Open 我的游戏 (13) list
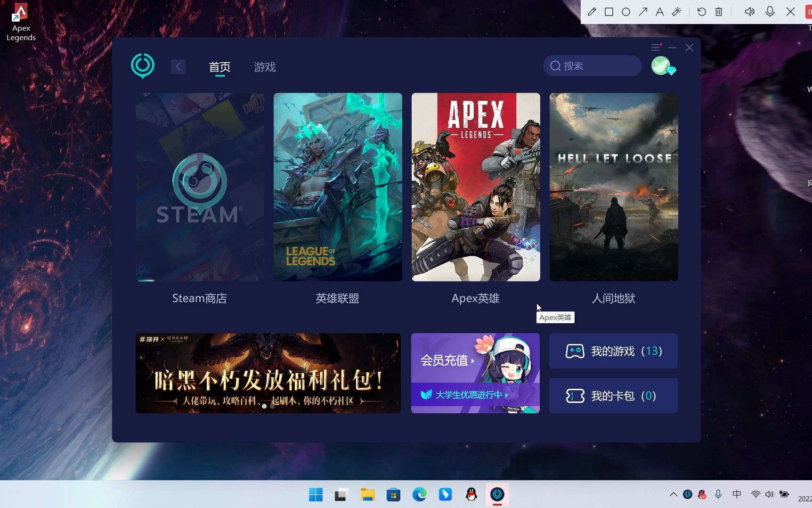This screenshot has width=812, height=508. point(613,351)
